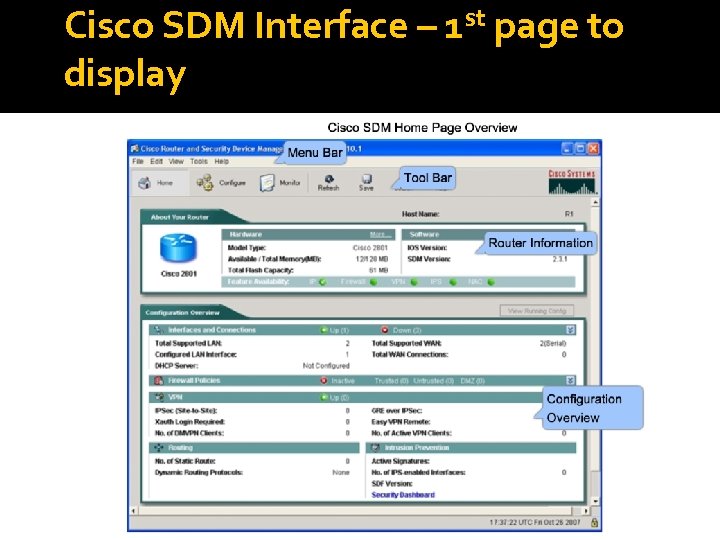Click the Routing section icon

159,447
